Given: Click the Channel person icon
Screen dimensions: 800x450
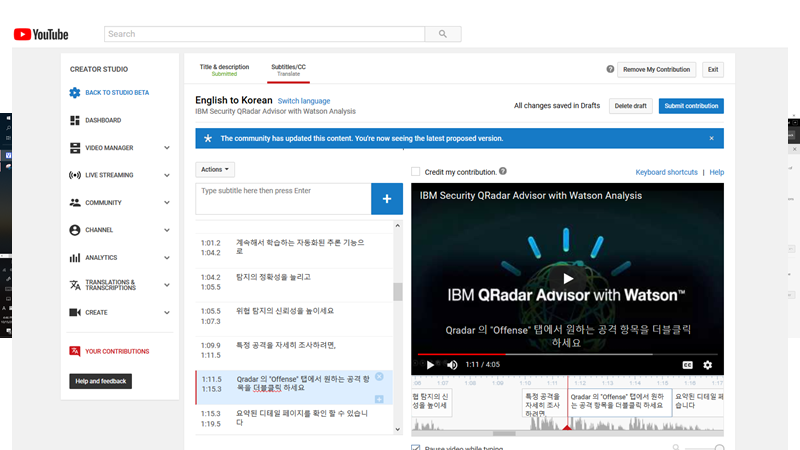Looking at the screenshot, I should [x=75, y=230].
